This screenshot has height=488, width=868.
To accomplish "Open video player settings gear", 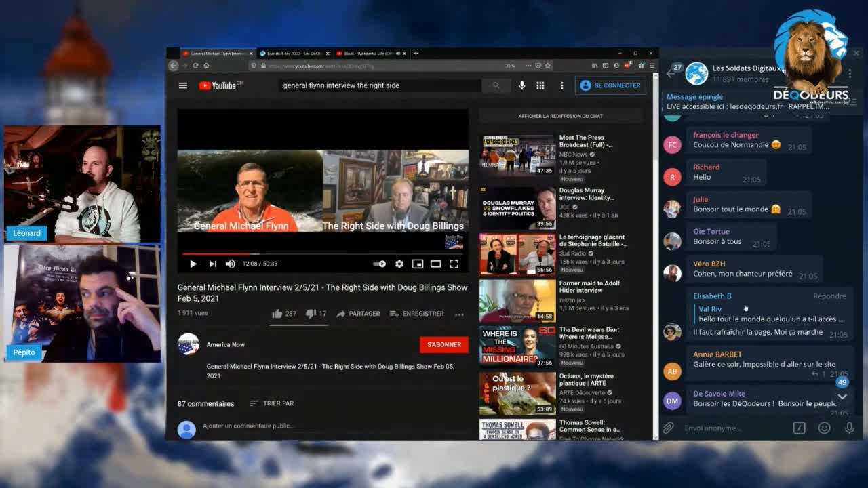I will coord(399,264).
